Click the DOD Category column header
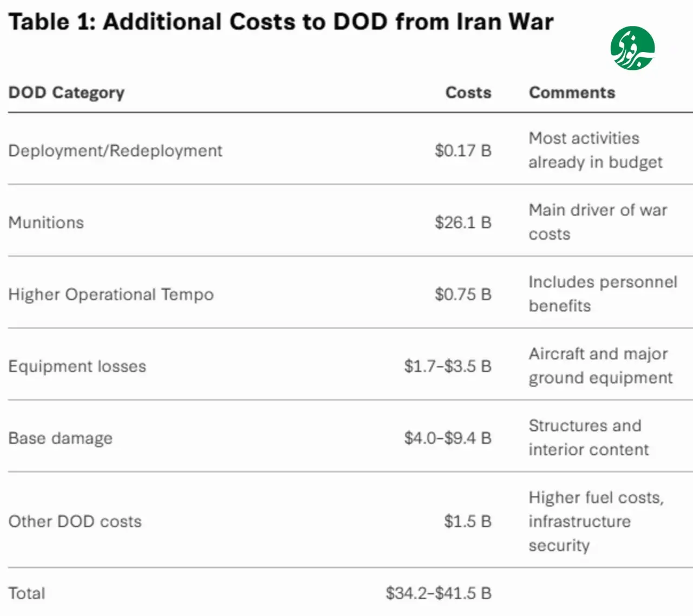The width and height of the screenshot is (693, 616). [67, 93]
